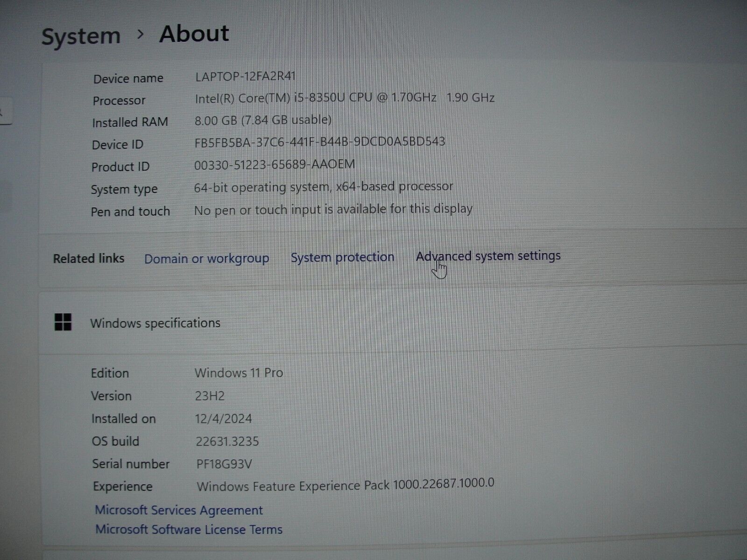Select the edition value Windows 11 Pro

tap(239, 373)
